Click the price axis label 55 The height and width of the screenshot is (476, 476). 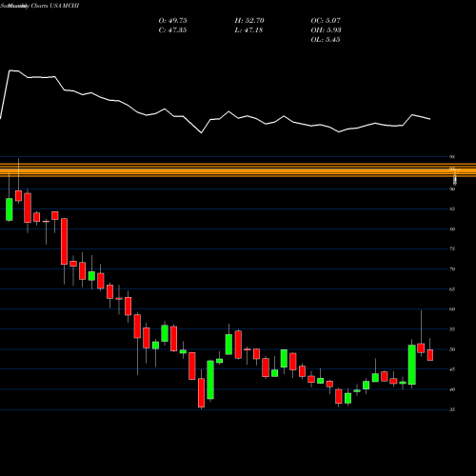click(x=452, y=329)
